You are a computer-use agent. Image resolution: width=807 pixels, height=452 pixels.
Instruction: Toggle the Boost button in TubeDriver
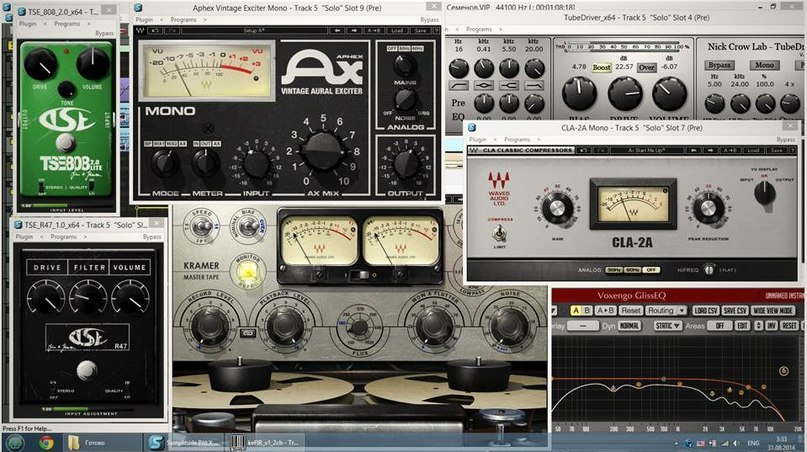(x=601, y=67)
